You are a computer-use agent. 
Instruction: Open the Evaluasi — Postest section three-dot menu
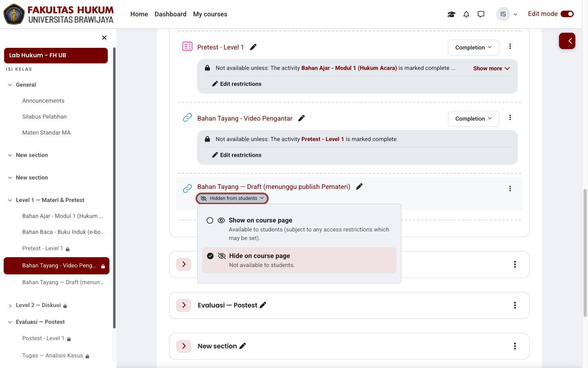515,305
